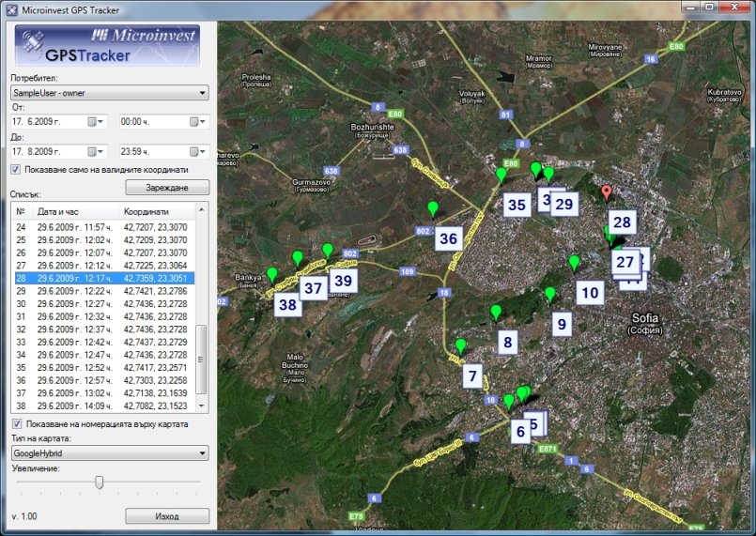Viewport: 756px width, 536px height.
Task: Click the Зареждане load button
Action: (167, 188)
